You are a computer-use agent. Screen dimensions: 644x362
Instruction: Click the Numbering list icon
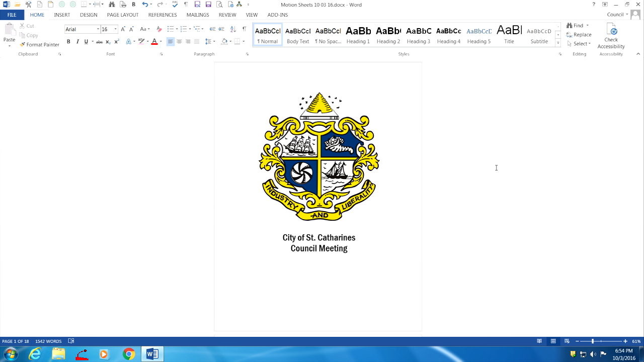(x=184, y=29)
